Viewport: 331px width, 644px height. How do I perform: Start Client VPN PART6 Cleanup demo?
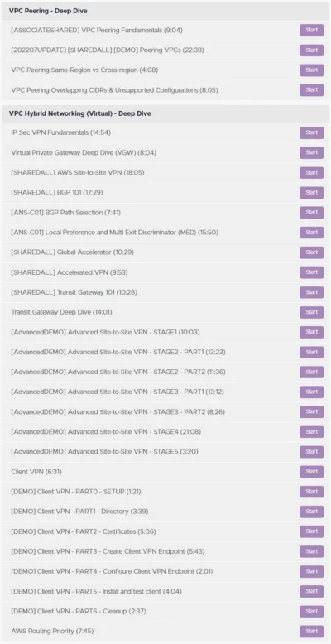click(x=311, y=611)
